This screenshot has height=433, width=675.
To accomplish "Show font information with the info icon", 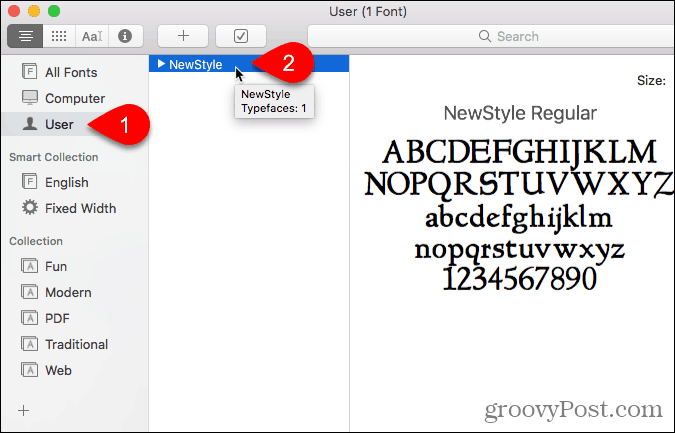I will point(125,36).
